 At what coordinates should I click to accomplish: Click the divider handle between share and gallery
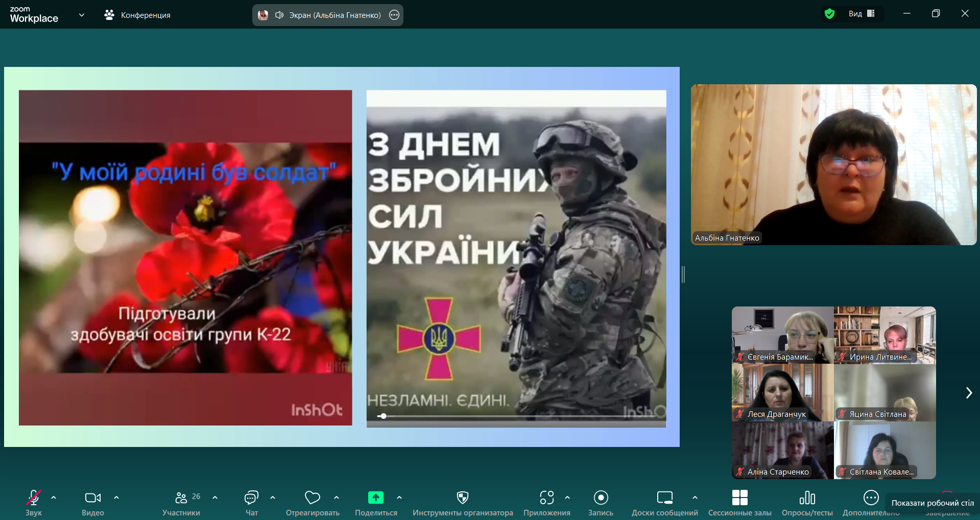point(683,274)
